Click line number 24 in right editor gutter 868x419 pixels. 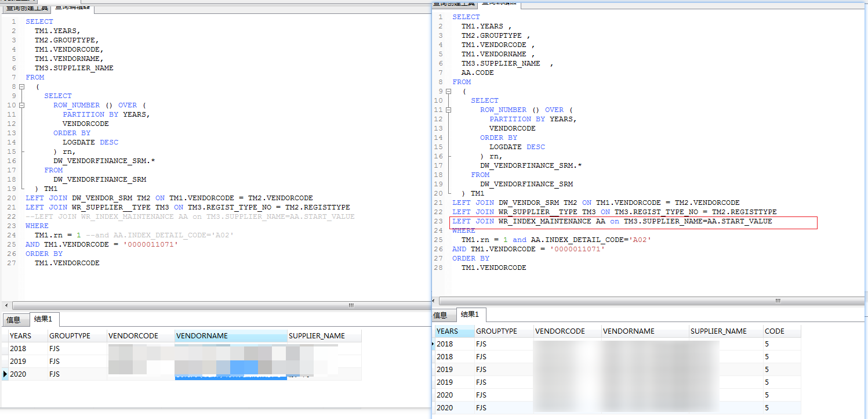coord(438,230)
